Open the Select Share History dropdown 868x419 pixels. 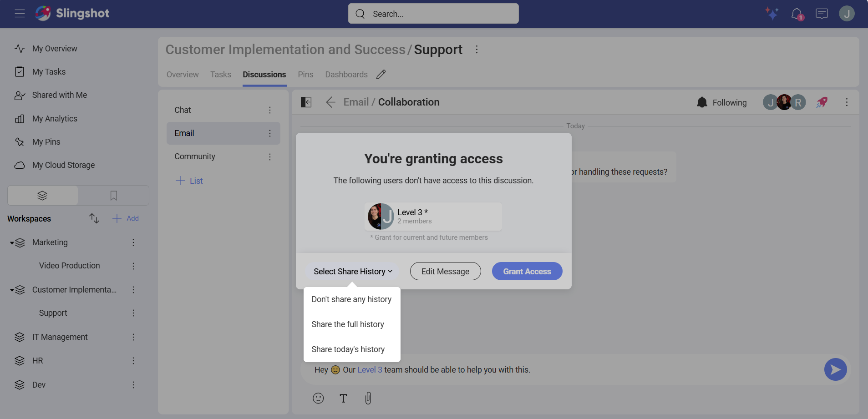(353, 272)
